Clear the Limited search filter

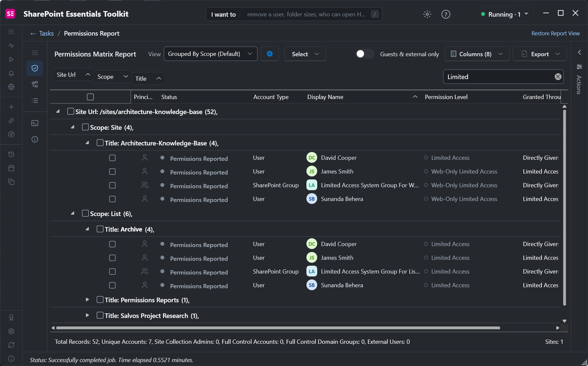558,77
